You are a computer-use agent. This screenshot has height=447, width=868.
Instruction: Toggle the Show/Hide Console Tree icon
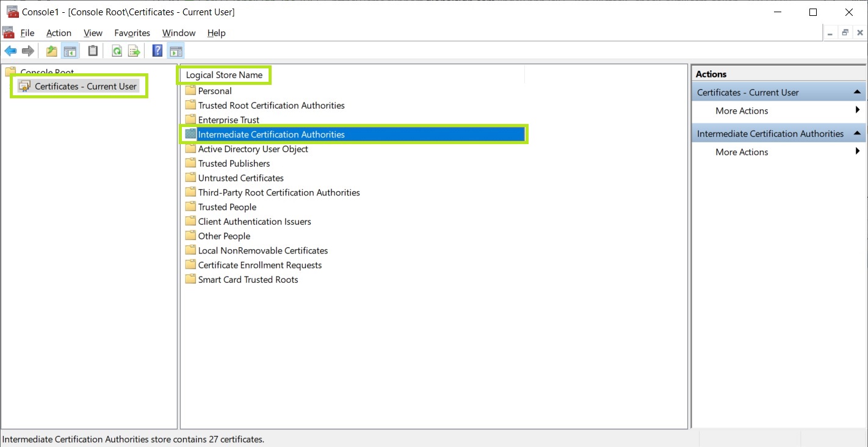70,51
